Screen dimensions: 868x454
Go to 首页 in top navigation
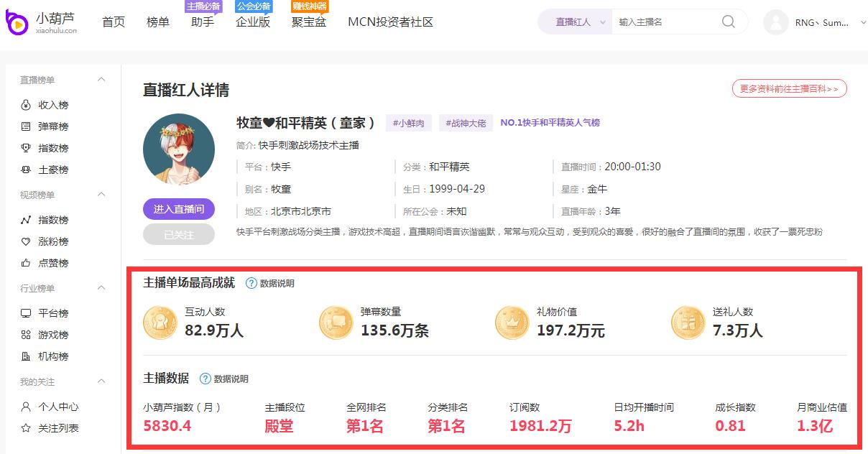[114, 22]
